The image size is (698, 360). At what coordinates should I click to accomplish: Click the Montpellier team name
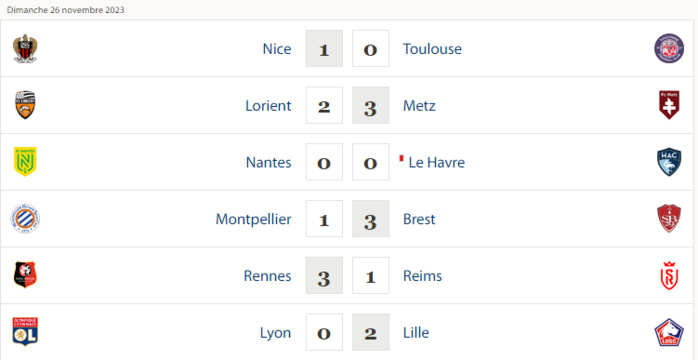254,219
